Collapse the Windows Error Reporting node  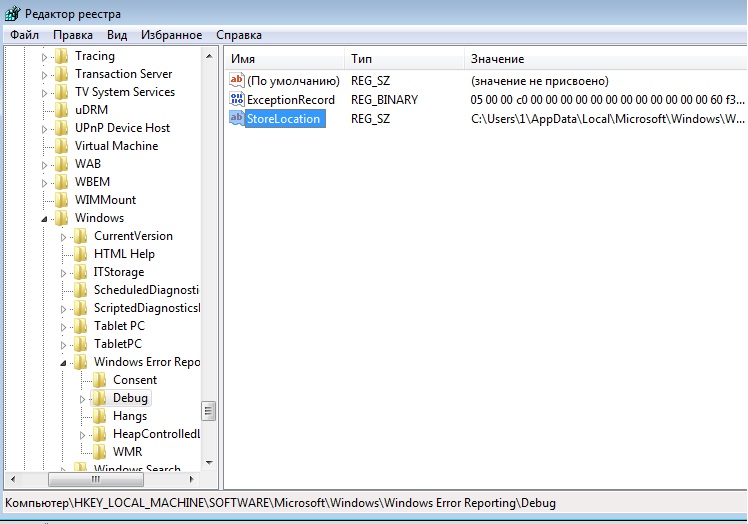point(63,362)
